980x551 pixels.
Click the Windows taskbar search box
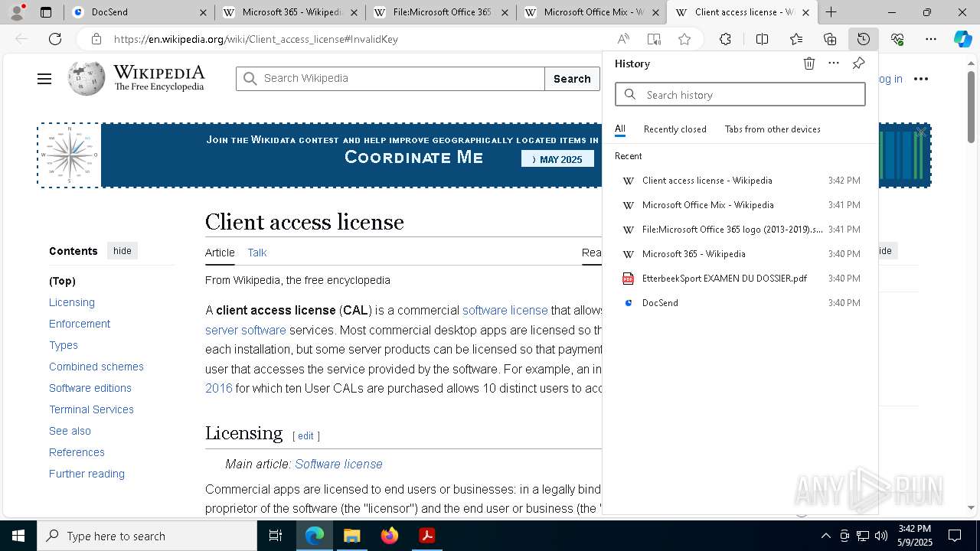[x=147, y=536]
